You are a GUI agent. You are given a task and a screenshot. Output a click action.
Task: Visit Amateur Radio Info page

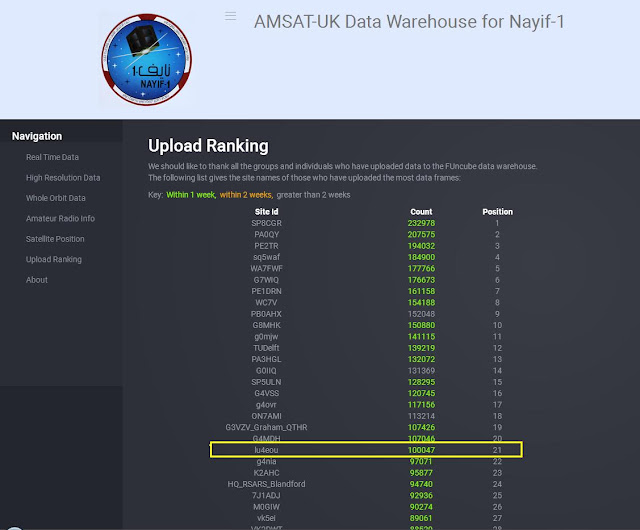[60, 218]
